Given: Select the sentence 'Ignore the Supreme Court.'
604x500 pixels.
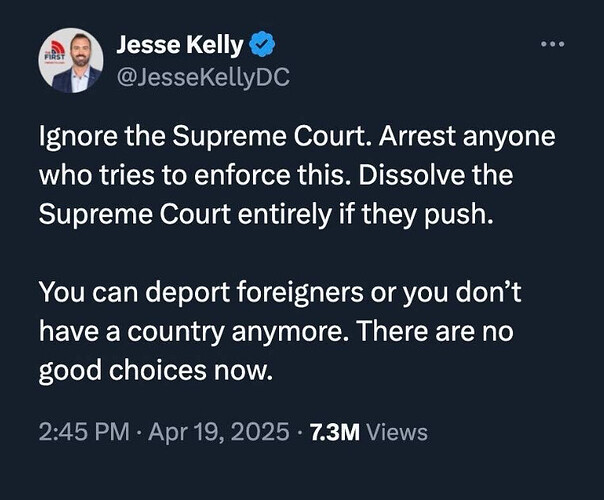Looking at the screenshot, I should tap(206, 136).
